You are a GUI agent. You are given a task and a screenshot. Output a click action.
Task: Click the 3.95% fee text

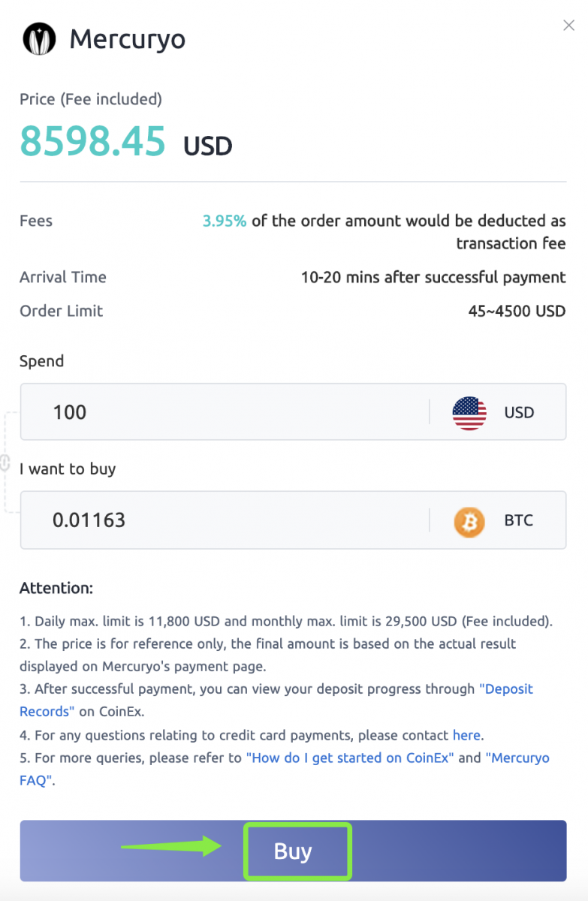223,220
